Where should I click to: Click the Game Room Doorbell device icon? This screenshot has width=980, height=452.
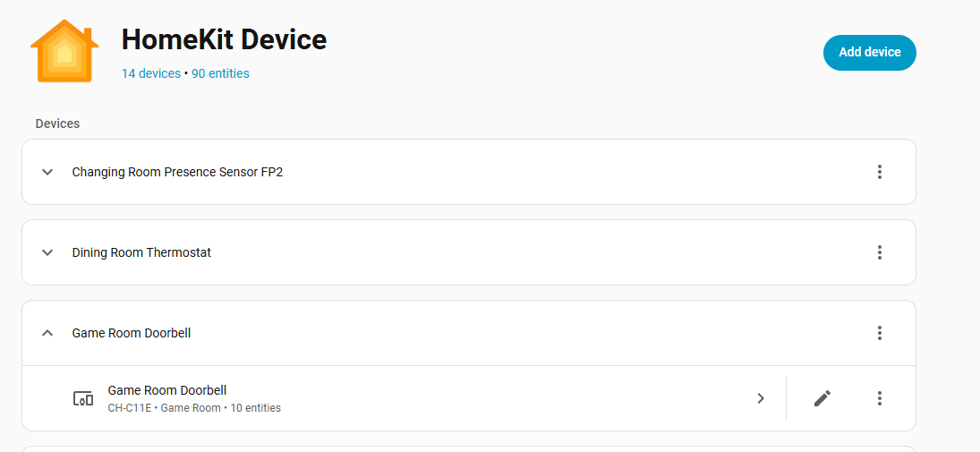[83, 398]
